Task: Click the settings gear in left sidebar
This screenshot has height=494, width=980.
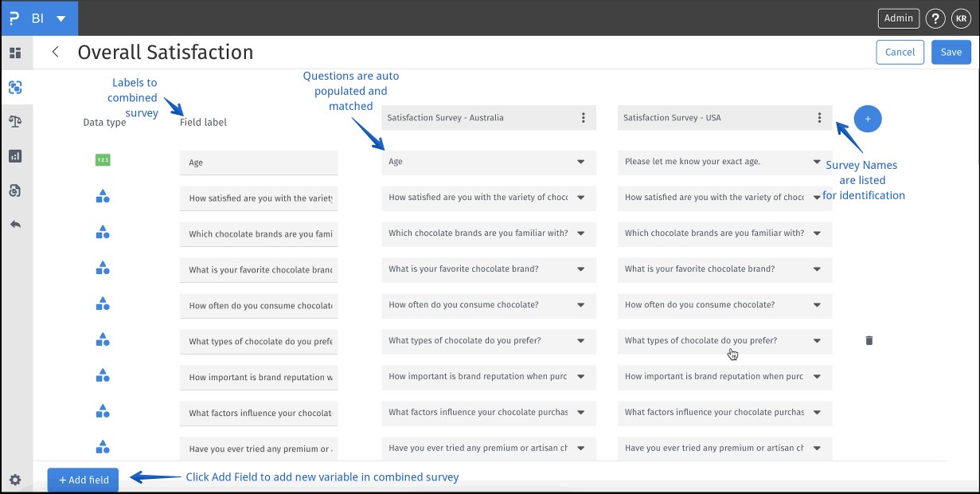Action: (x=14, y=480)
